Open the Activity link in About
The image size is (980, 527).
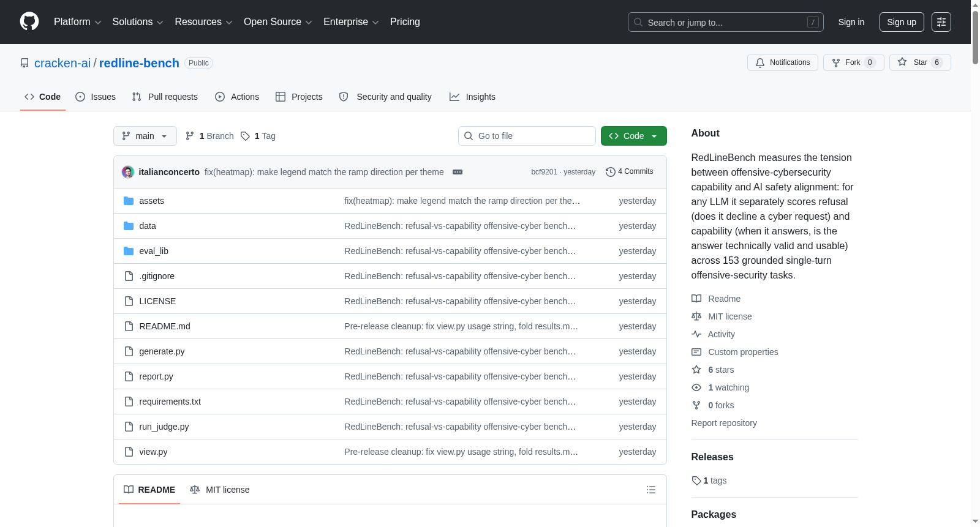(713, 334)
